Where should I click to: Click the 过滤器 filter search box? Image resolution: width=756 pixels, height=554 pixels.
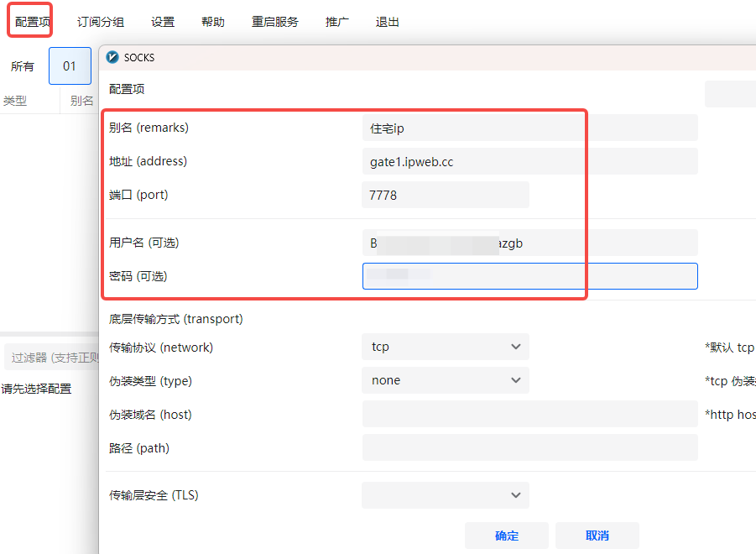[51, 358]
